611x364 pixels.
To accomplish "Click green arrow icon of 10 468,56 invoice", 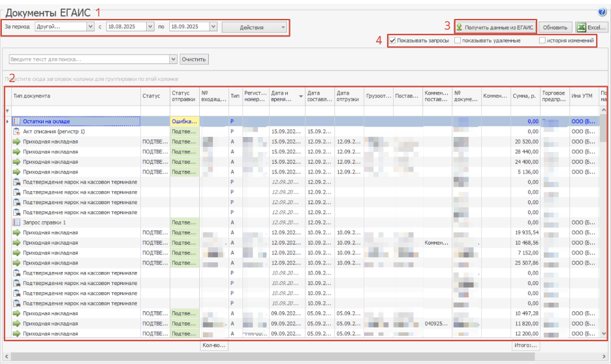I will pos(16,243).
